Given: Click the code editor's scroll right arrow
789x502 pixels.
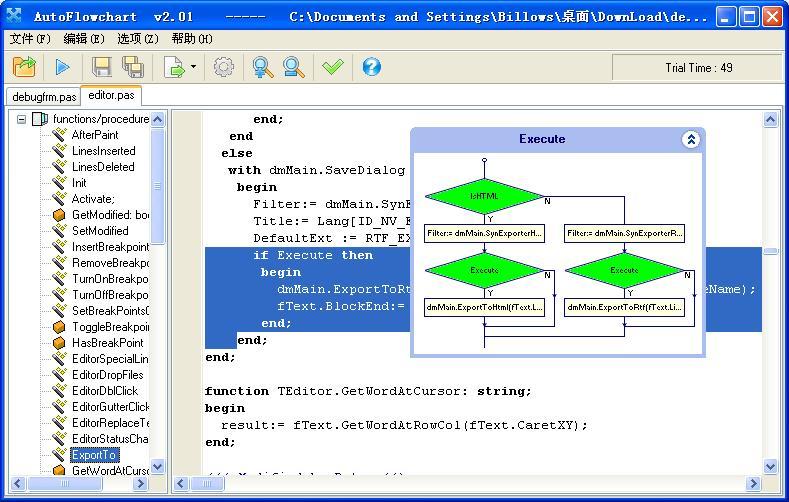Looking at the screenshot, I should tap(753, 484).
